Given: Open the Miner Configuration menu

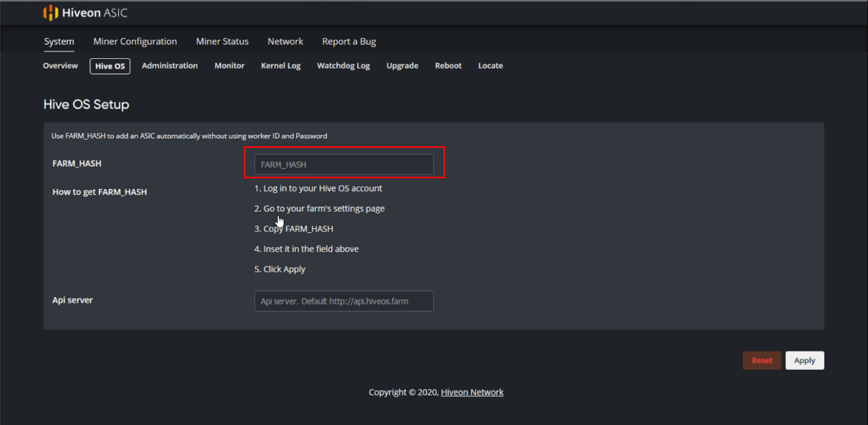Looking at the screenshot, I should click(x=135, y=41).
